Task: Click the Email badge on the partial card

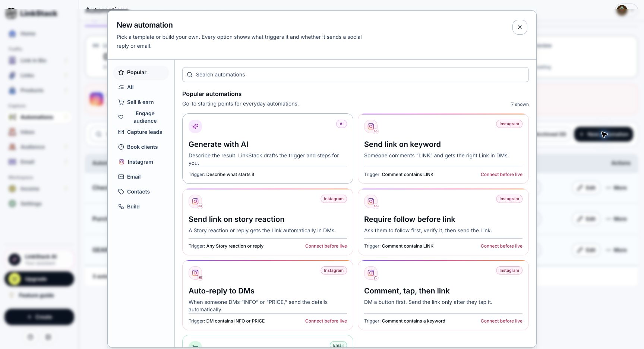Action: [338, 345]
